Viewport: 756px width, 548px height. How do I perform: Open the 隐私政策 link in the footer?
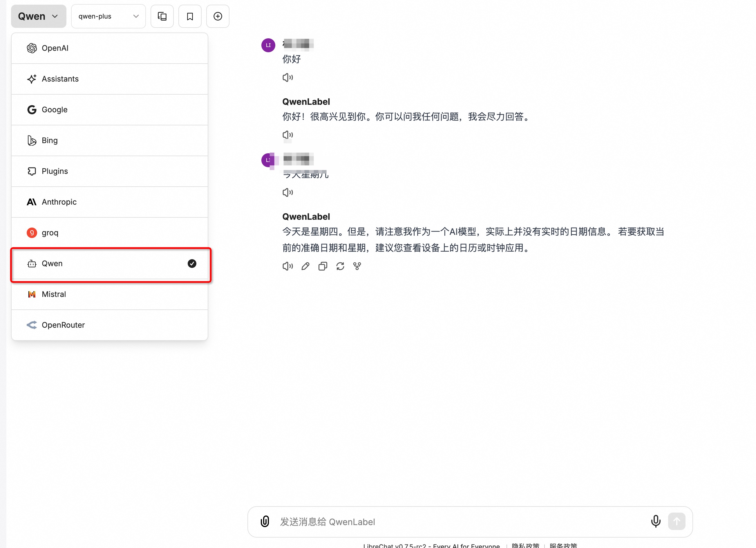[x=525, y=545]
